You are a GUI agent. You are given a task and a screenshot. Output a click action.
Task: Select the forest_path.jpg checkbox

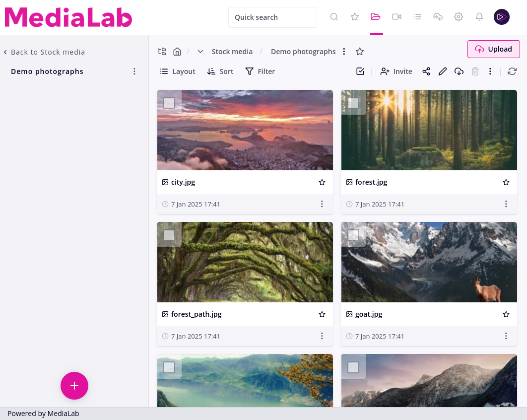click(x=169, y=235)
